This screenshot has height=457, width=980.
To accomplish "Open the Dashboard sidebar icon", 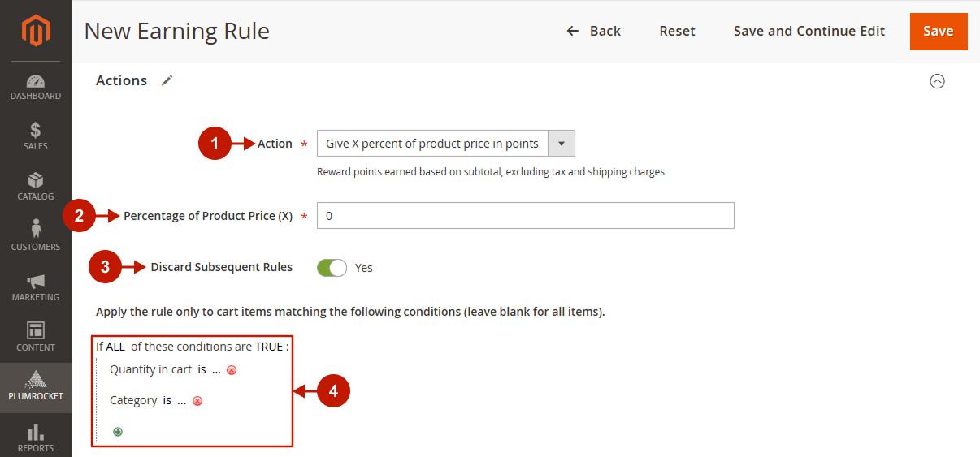I will tap(35, 81).
